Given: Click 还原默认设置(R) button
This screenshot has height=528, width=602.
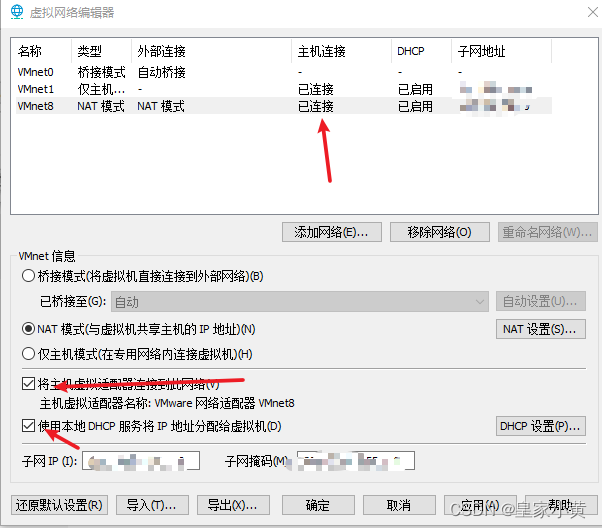Looking at the screenshot, I should 59,505.
